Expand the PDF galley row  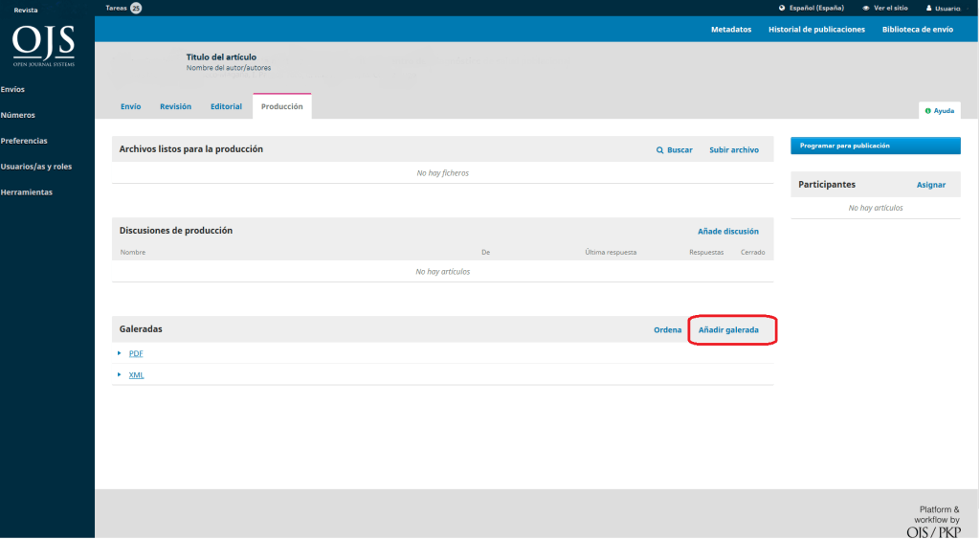[x=120, y=353]
